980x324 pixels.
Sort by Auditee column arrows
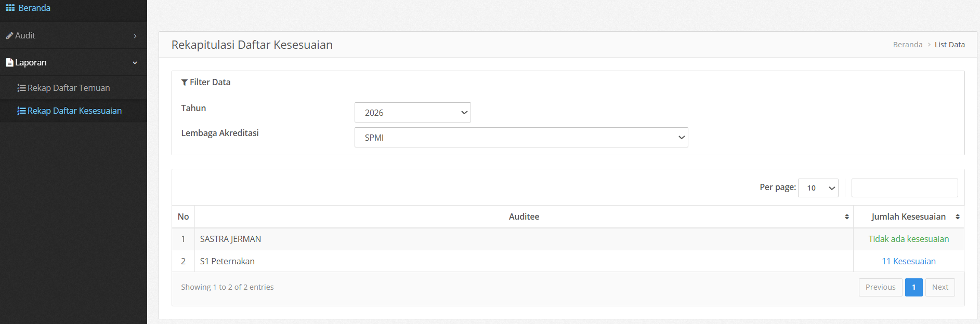(x=847, y=217)
